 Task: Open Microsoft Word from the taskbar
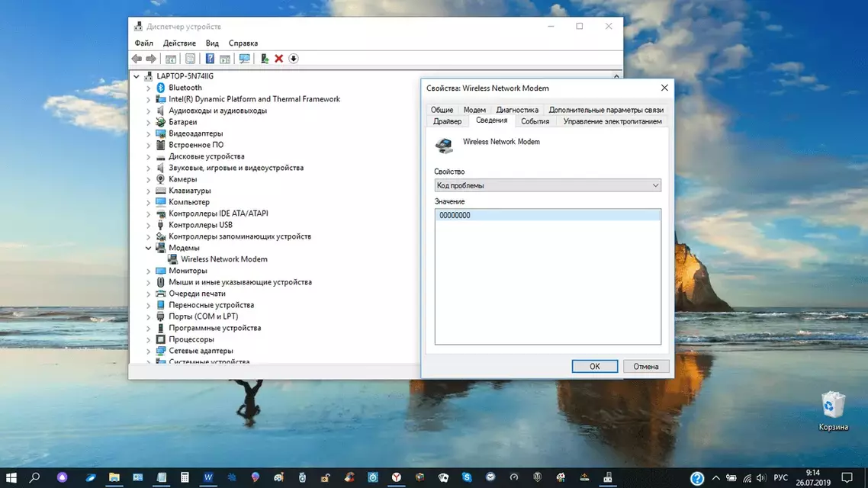(207, 477)
